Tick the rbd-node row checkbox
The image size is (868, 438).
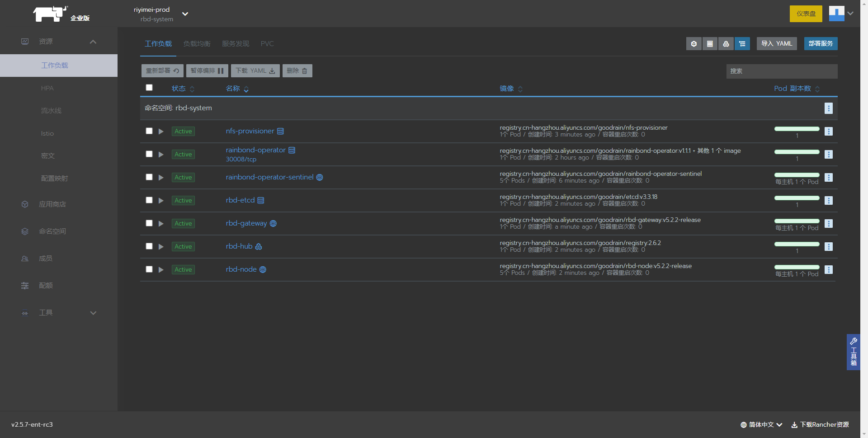click(149, 269)
